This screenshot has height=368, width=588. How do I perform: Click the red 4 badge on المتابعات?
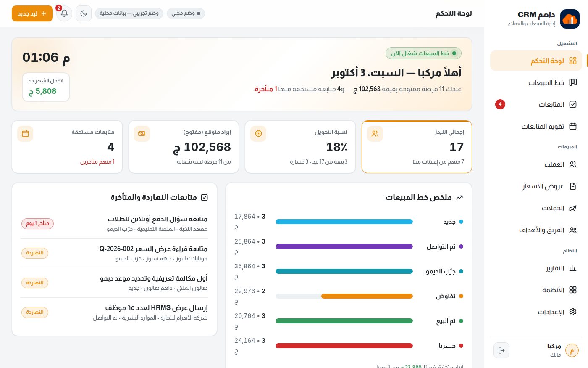tap(500, 104)
